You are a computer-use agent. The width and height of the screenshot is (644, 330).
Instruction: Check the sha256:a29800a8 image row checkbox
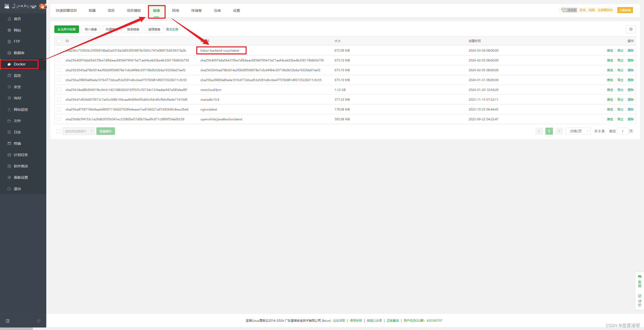tap(59, 80)
